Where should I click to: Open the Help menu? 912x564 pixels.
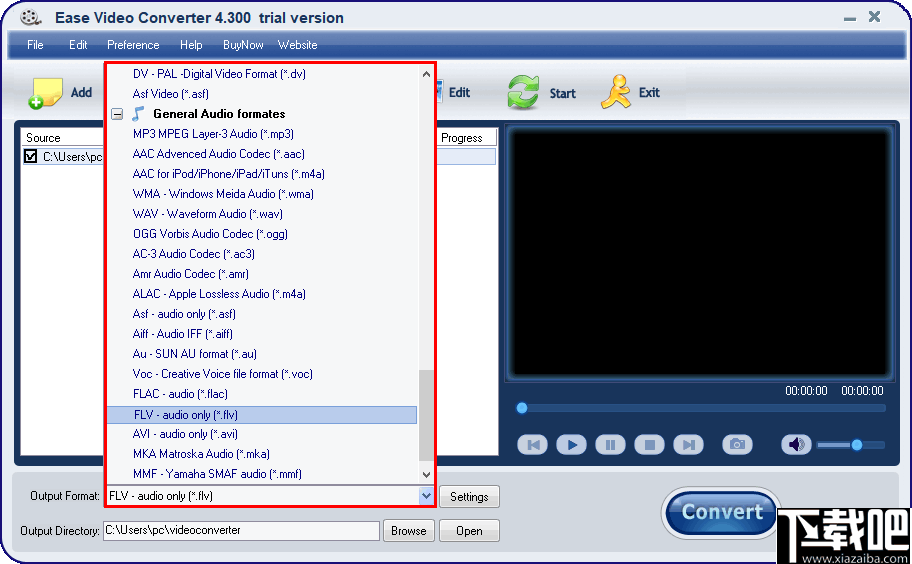coord(191,45)
